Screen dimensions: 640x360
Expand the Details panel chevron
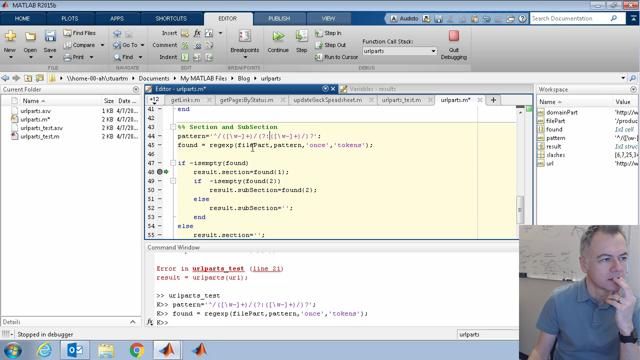click(133, 322)
